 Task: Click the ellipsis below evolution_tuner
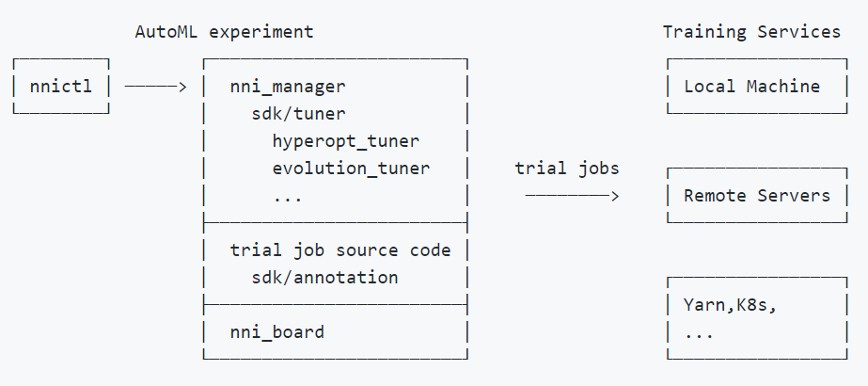(x=288, y=197)
